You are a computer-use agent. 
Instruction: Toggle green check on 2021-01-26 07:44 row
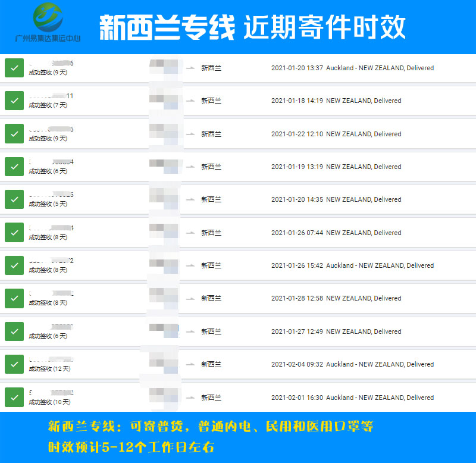(x=14, y=233)
